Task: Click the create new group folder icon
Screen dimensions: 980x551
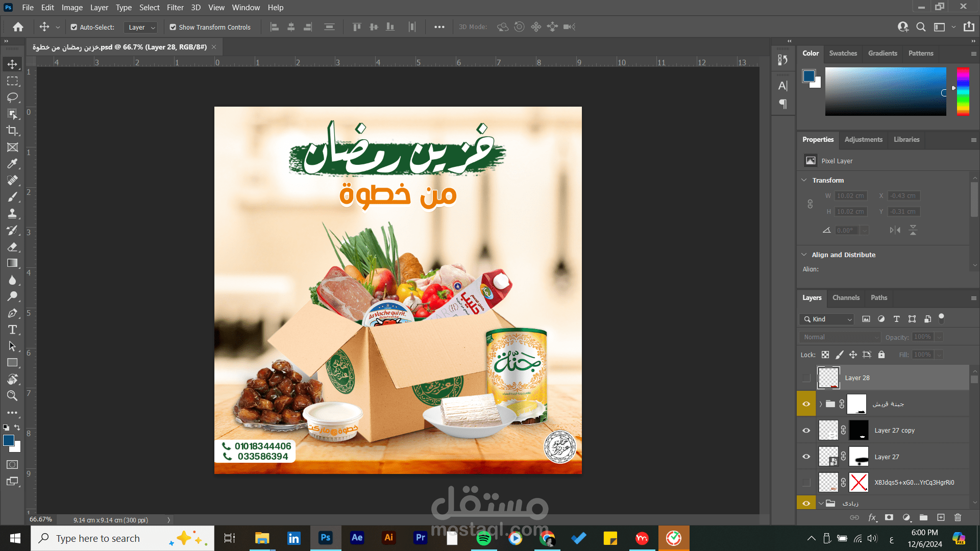Action: 923,517
